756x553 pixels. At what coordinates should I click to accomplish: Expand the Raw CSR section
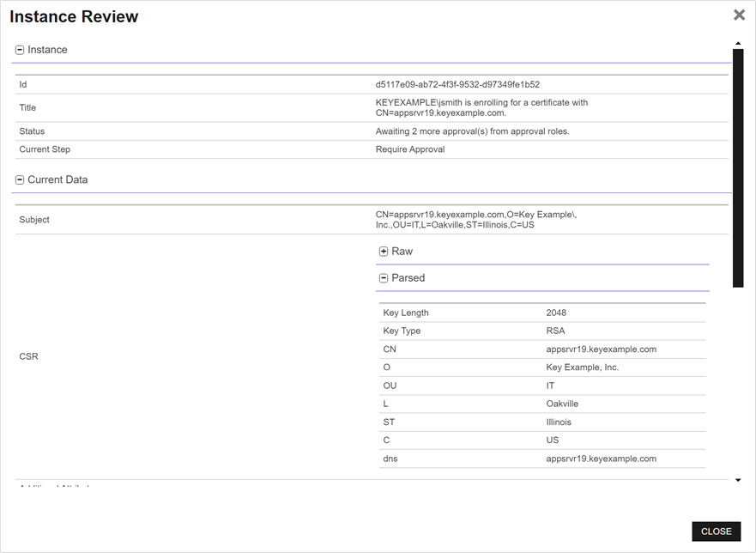coord(384,252)
